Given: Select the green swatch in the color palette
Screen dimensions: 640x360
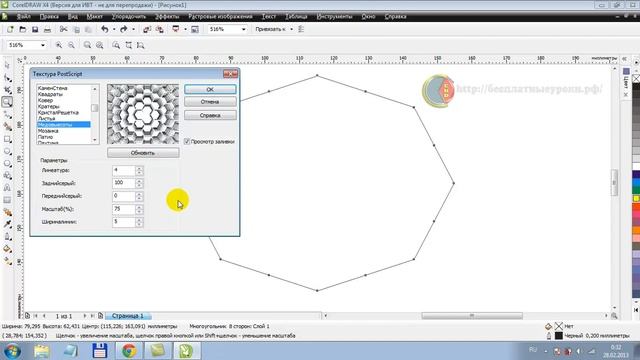Looking at the screenshot, I should click(636, 190).
